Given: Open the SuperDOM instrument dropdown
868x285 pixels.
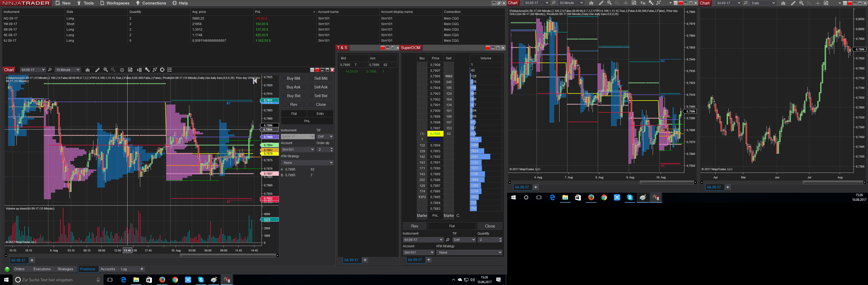Looking at the screenshot, I should (423, 240).
